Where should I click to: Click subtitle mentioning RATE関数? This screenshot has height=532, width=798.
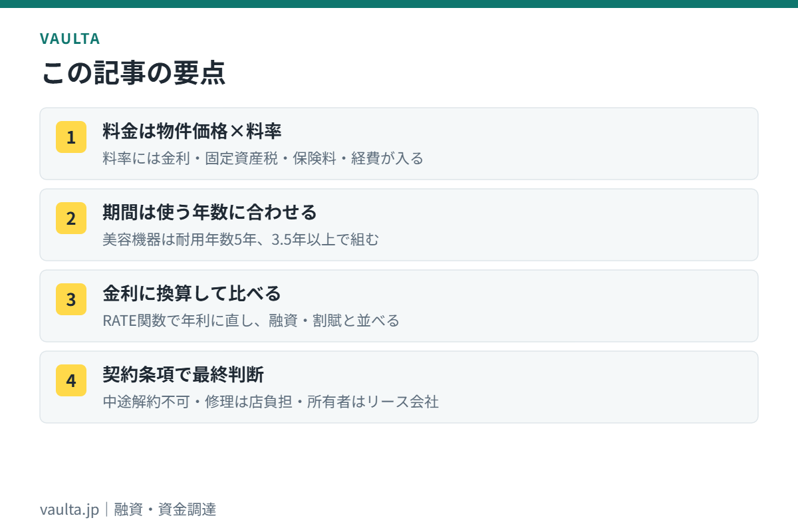[251, 321]
